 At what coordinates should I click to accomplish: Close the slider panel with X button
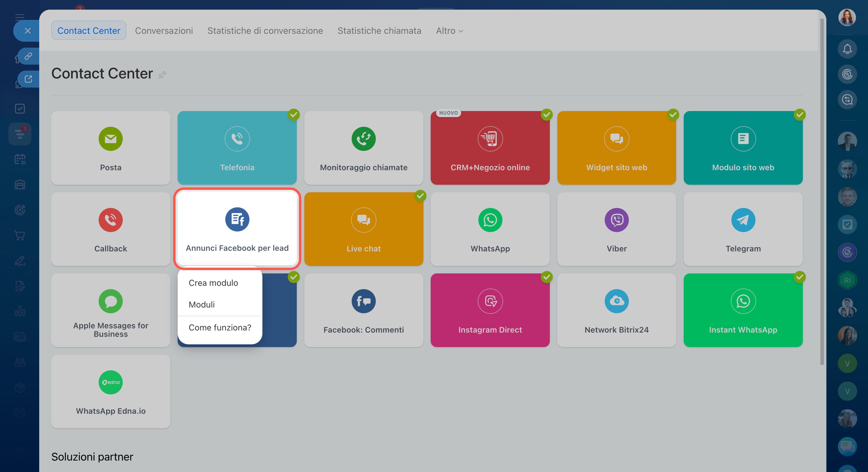click(x=28, y=31)
